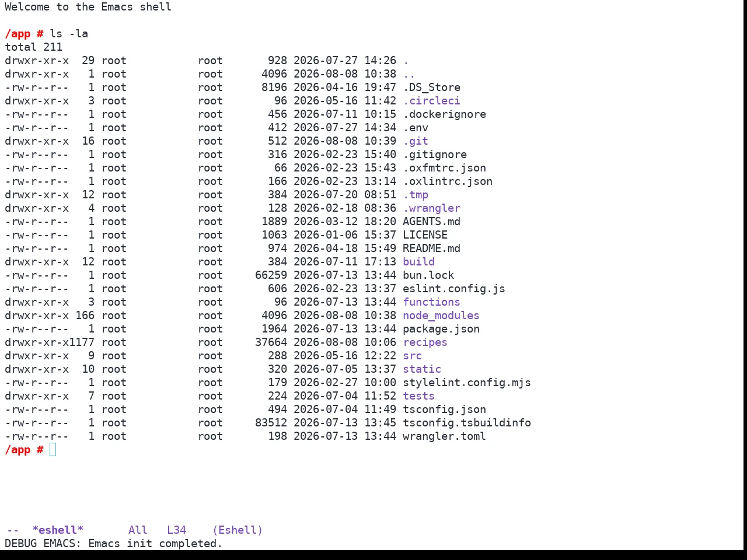The image size is (747, 560).
Task: Click the 2026-04-16 19:47 timestamp of .DS_Store
Action: pos(345,87)
